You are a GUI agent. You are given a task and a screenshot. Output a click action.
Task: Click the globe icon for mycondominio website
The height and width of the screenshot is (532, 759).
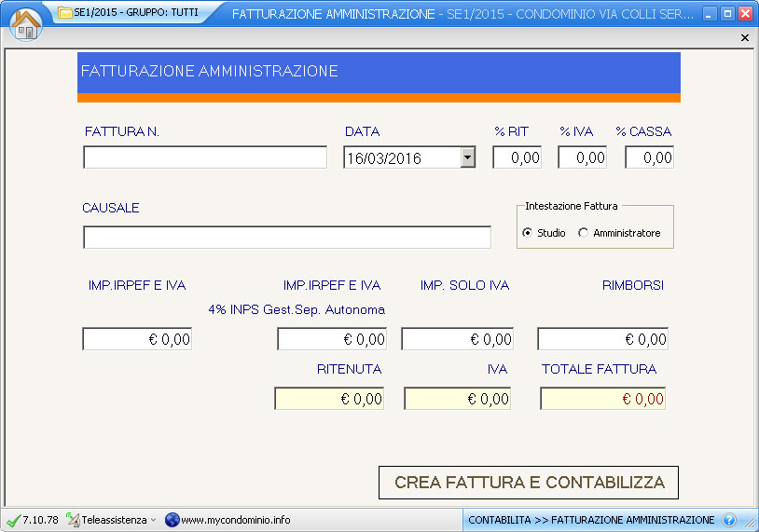pos(172,520)
